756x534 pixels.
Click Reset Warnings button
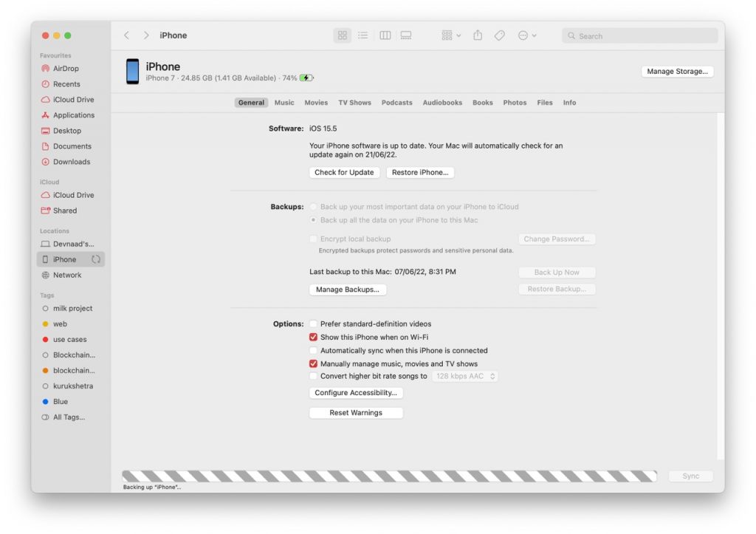pyautogui.click(x=356, y=412)
